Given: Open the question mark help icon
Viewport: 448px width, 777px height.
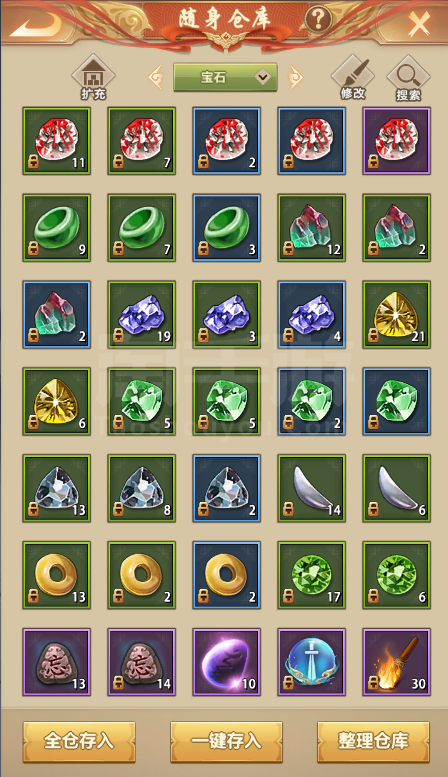Looking at the screenshot, I should 318,19.
